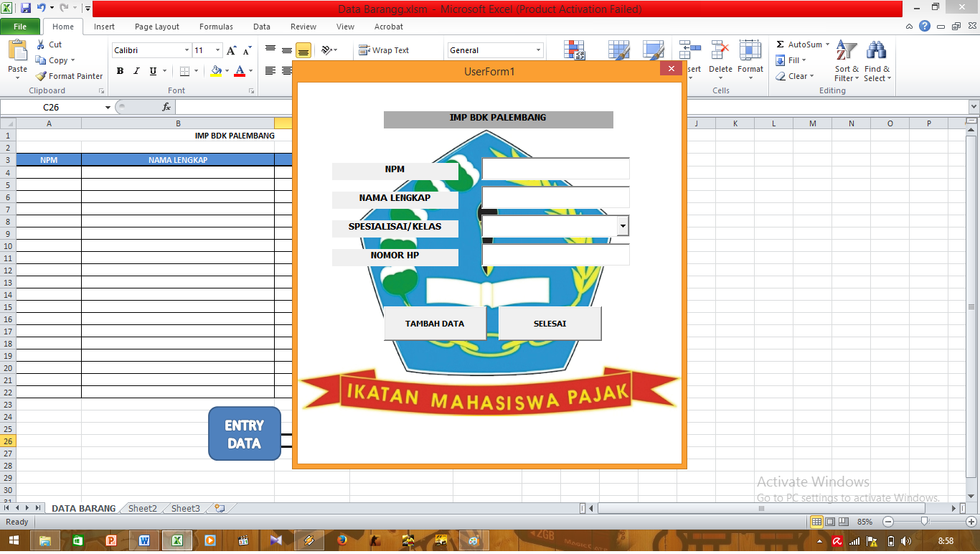Click Format as Table icon

618,50
